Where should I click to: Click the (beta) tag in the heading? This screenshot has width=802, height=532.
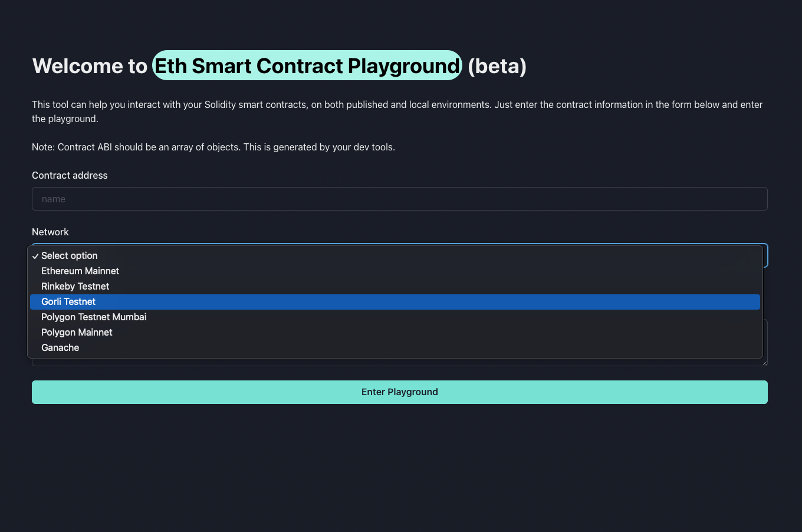[x=497, y=66]
